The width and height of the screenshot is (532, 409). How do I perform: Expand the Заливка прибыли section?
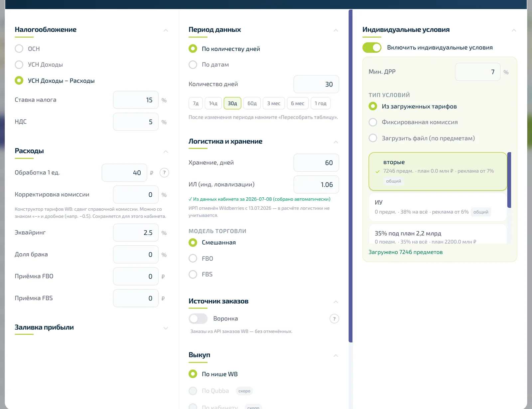[x=166, y=328]
